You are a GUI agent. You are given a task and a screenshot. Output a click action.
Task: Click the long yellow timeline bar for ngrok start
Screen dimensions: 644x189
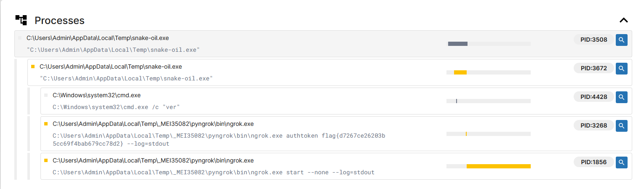coord(498,166)
